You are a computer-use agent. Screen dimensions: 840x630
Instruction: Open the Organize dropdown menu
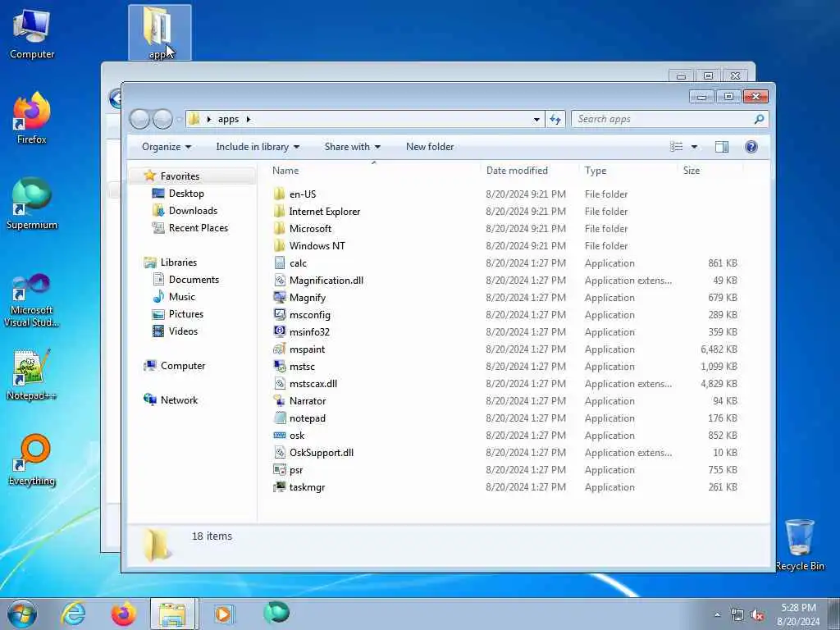[x=166, y=147]
